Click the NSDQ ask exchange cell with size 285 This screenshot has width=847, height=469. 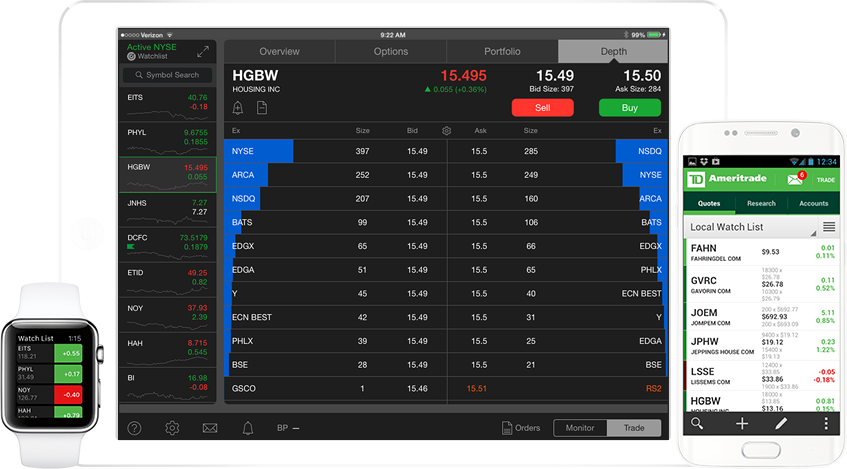pyautogui.click(x=642, y=151)
